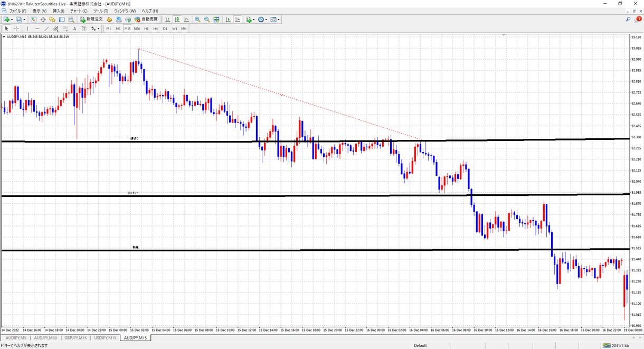This screenshot has width=644, height=349.
Task: Select the crosshair cursor tool
Action: tap(17, 29)
